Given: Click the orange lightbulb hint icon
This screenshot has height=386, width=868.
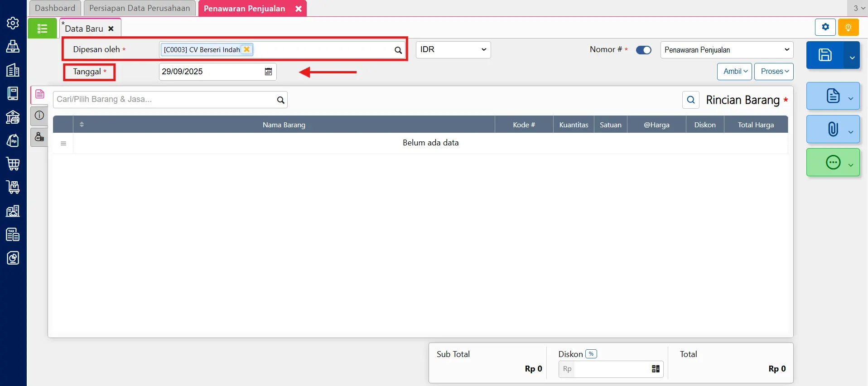Looking at the screenshot, I should pos(848,28).
